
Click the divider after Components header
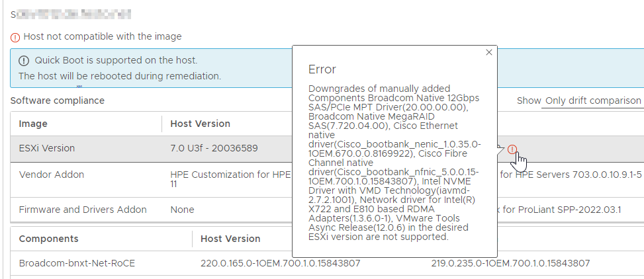tap(192, 239)
